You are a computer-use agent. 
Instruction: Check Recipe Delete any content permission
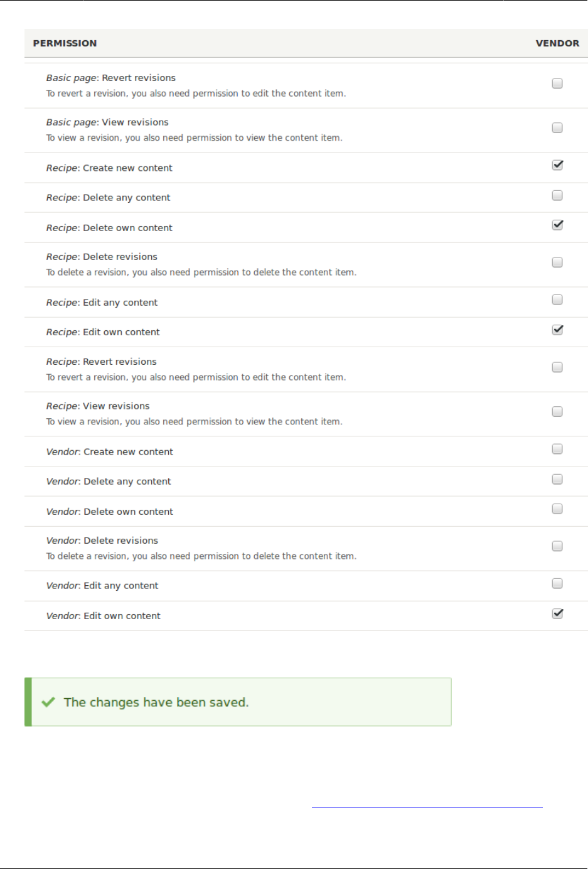point(557,195)
